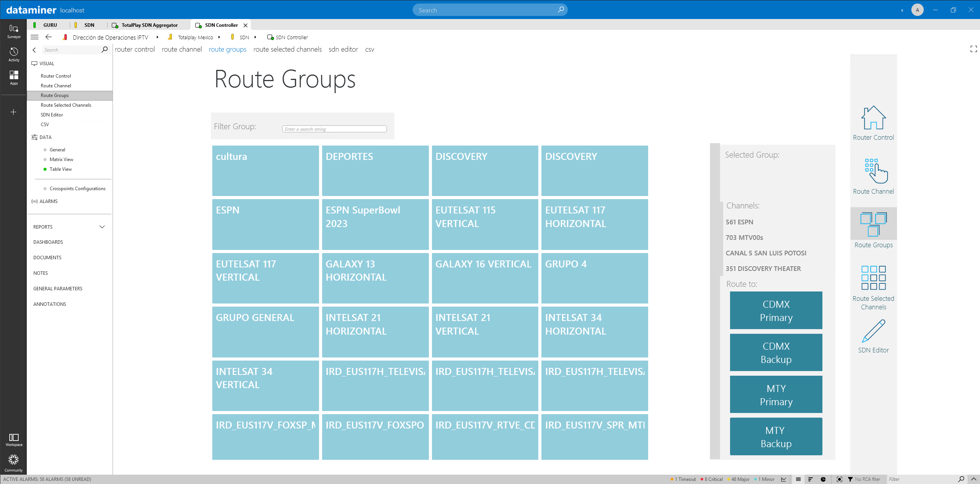This screenshot has width=980, height=484.
Task: Click the user avatar A icon
Action: pyautogui.click(x=918, y=10)
